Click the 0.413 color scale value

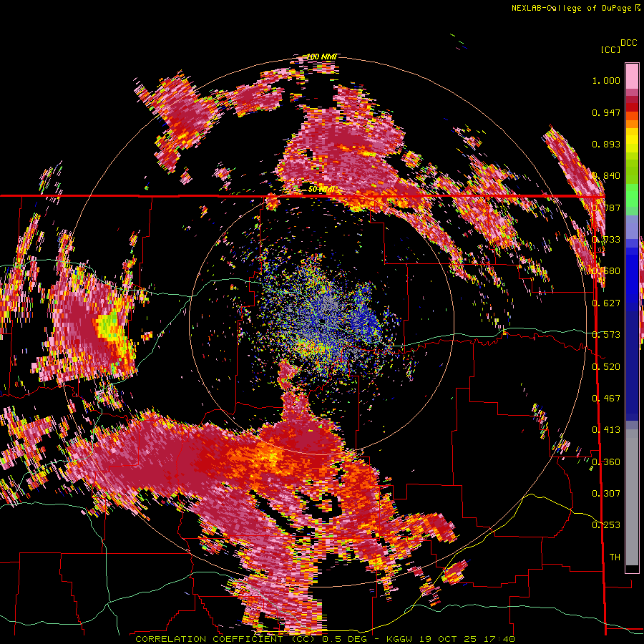(606, 430)
